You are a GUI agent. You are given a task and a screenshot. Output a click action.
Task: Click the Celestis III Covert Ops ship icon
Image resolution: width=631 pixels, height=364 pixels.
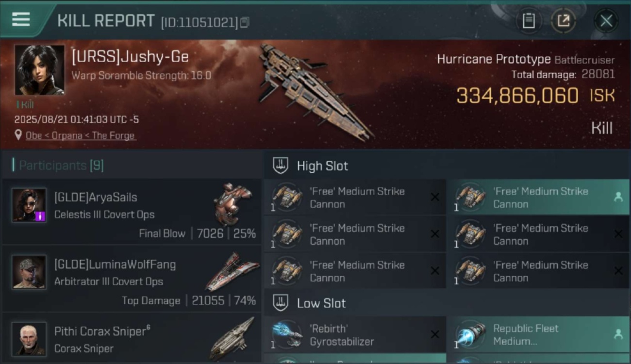(x=233, y=203)
